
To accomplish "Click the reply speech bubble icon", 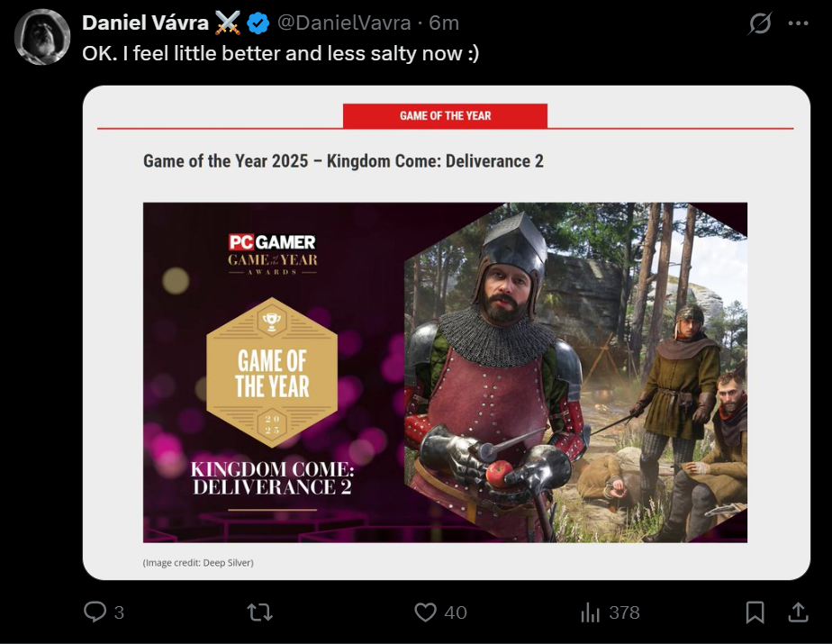I will pyautogui.click(x=95, y=612).
